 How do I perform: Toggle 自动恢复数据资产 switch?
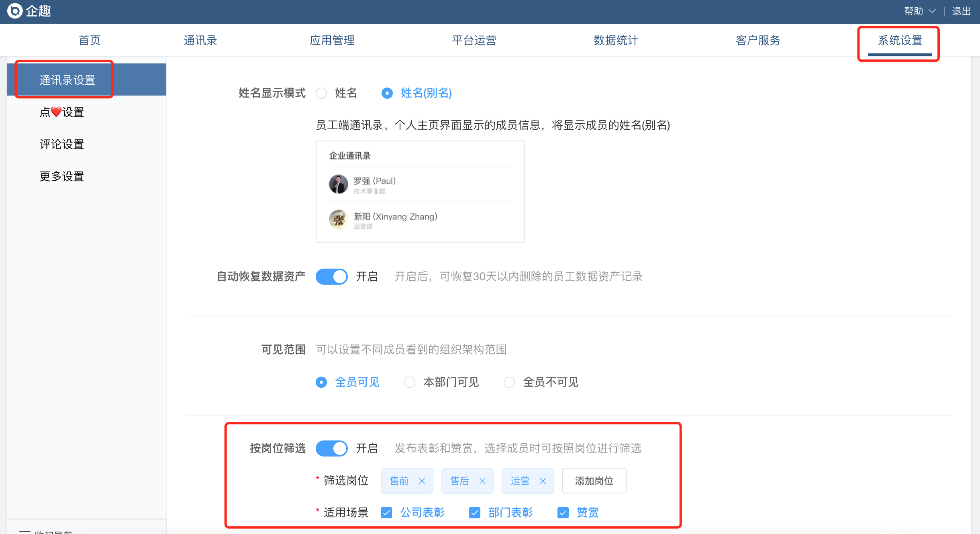[331, 277]
